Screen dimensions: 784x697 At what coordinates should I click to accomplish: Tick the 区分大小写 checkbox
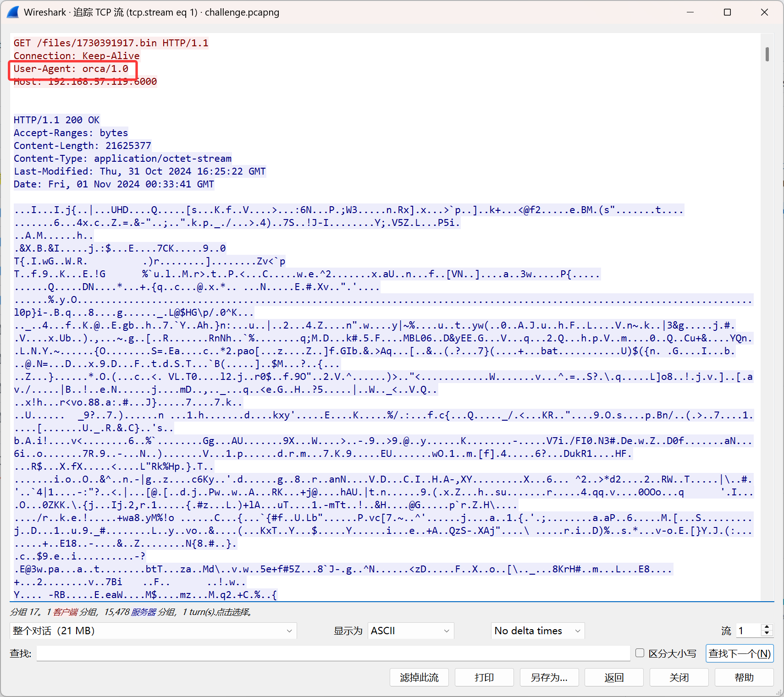(640, 653)
